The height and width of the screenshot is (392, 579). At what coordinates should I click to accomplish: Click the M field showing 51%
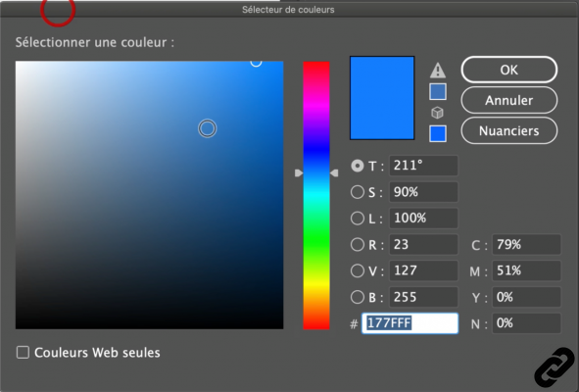526,270
